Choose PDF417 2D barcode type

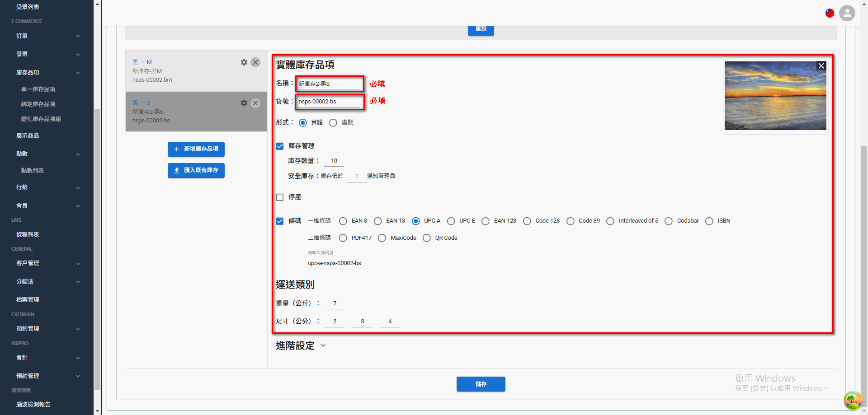click(343, 238)
